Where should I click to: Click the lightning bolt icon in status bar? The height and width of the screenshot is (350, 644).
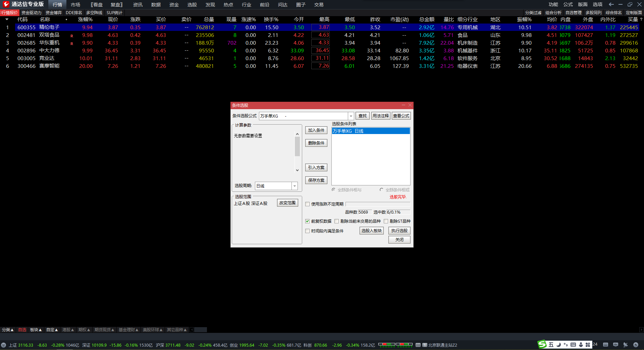[x=636, y=345]
